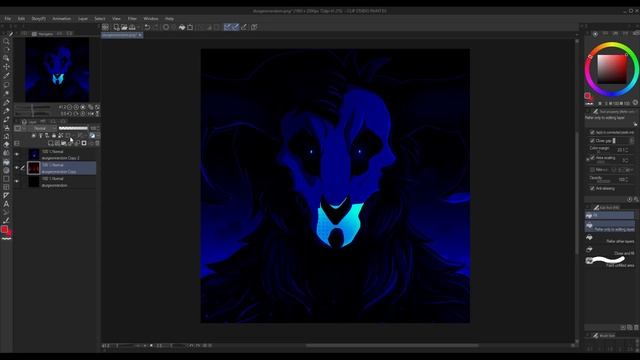Hide the selected middle layer

click(17, 168)
